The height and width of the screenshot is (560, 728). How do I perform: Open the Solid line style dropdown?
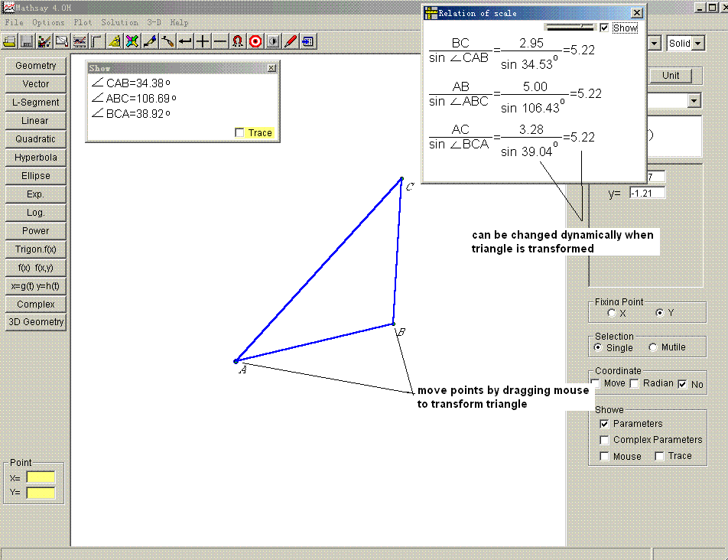(x=698, y=43)
